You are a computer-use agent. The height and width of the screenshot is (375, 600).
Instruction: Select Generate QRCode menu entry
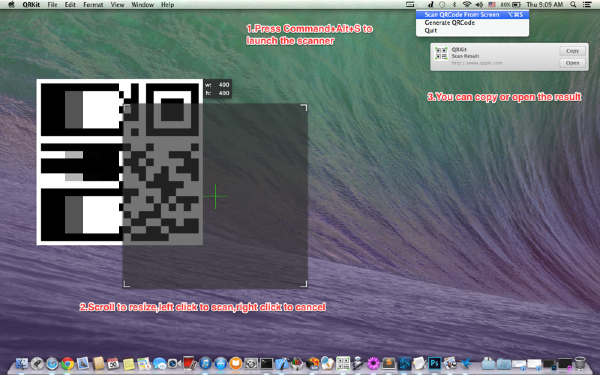pyautogui.click(x=473, y=23)
